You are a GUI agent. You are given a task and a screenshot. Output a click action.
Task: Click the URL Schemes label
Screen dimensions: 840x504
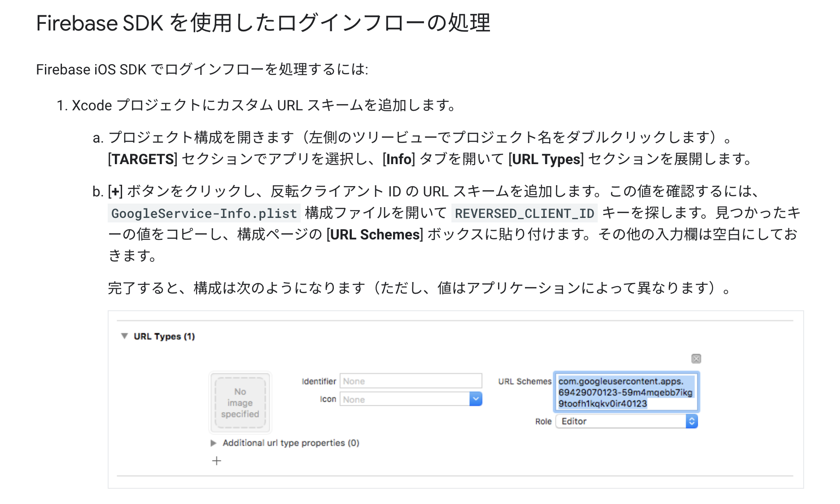point(525,381)
